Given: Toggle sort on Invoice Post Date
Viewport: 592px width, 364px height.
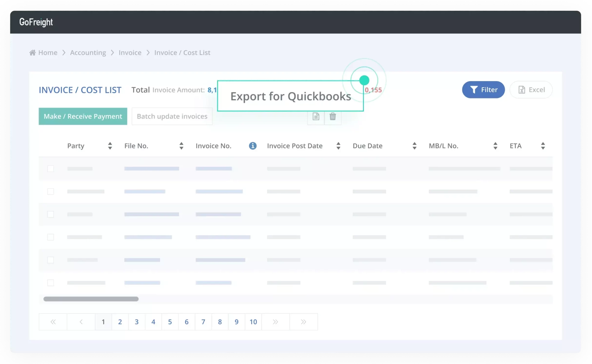Looking at the screenshot, I should [x=338, y=146].
